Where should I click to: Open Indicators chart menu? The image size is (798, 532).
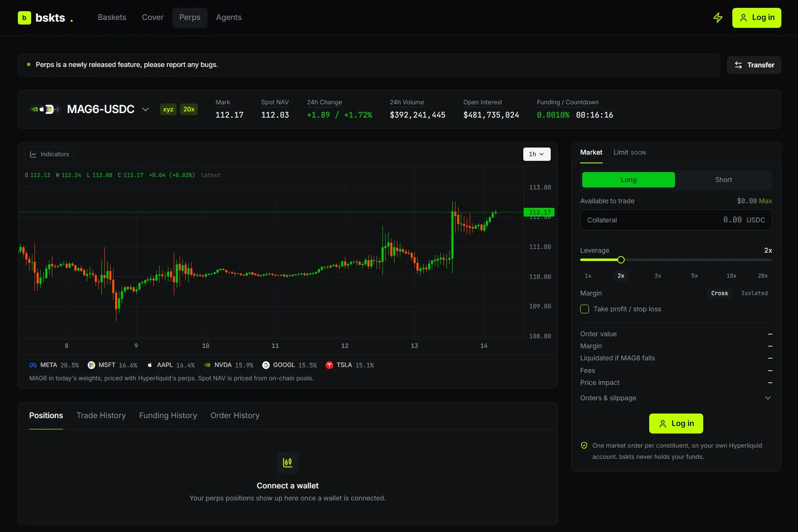[x=49, y=154]
